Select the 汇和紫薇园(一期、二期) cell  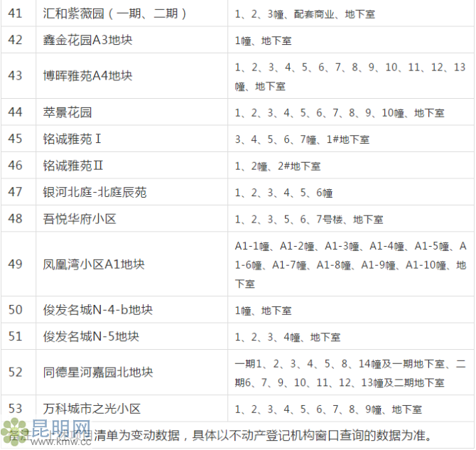click(x=114, y=14)
